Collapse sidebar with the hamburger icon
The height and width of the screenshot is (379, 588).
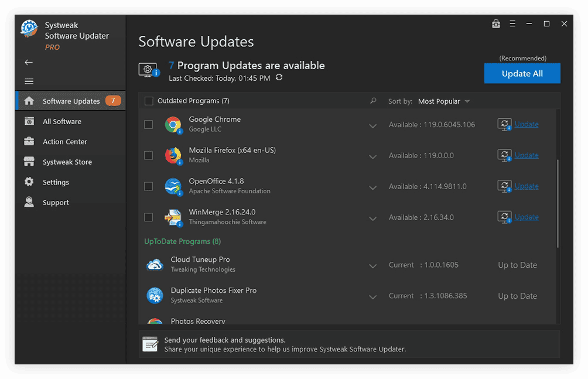[x=29, y=81]
